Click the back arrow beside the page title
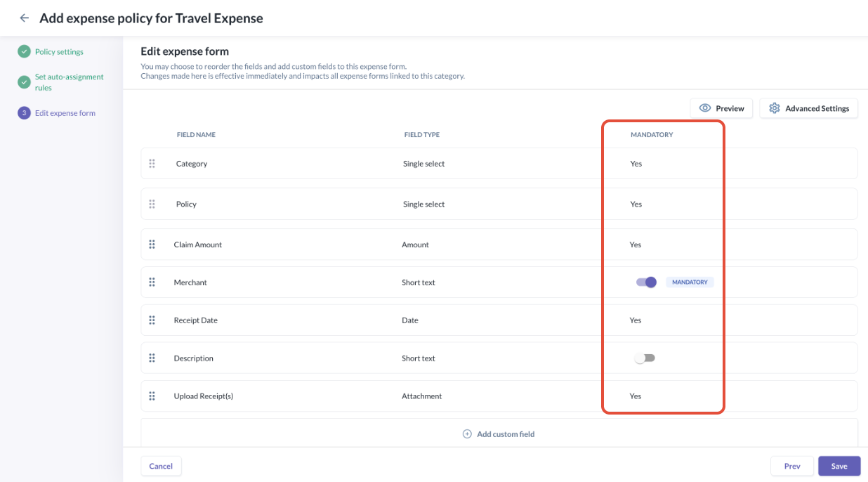868x482 pixels. tap(25, 18)
